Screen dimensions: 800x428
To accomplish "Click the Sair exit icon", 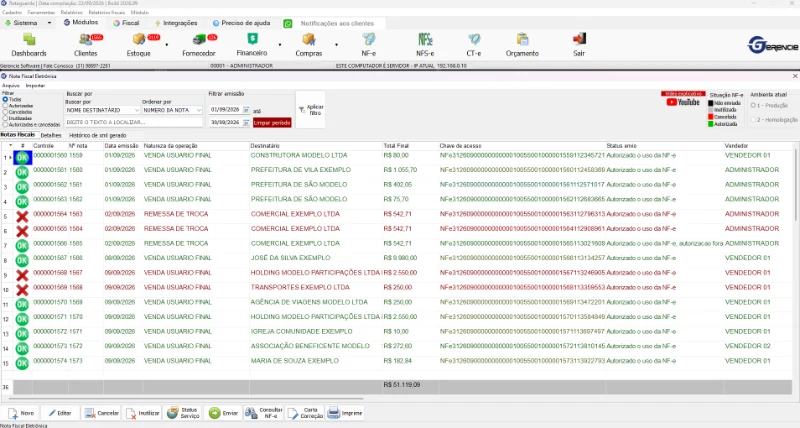I will [579, 39].
